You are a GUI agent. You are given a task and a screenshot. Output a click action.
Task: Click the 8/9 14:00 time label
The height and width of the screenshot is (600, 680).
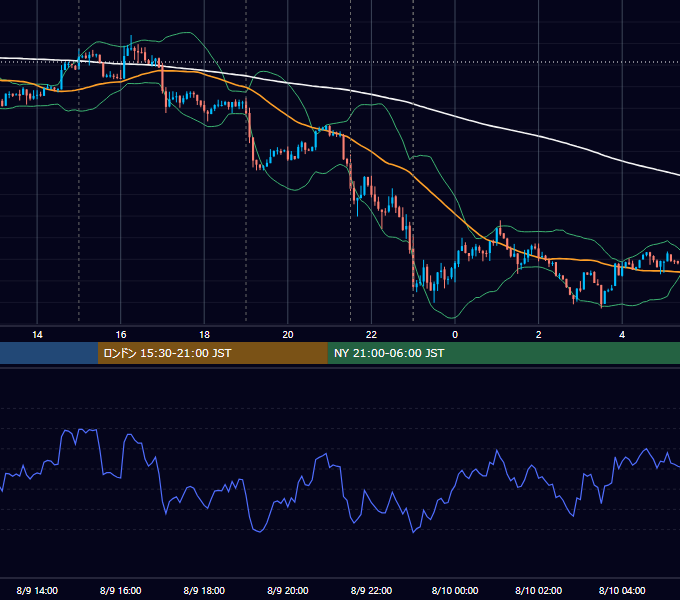(x=37, y=590)
